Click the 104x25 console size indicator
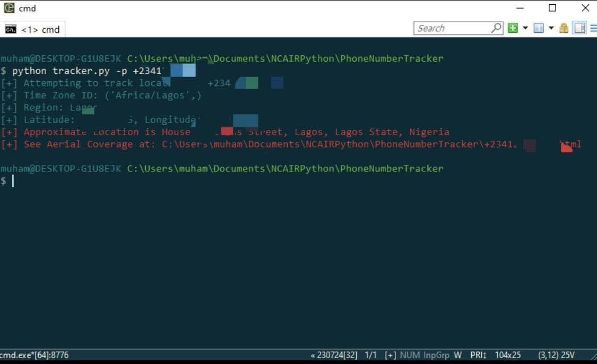 click(x=507, y=355)
